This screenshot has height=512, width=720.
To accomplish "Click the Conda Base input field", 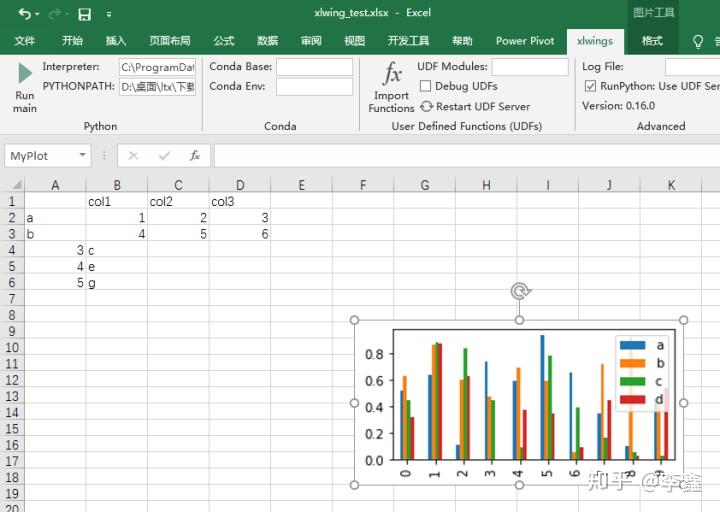I will [314, 67].
